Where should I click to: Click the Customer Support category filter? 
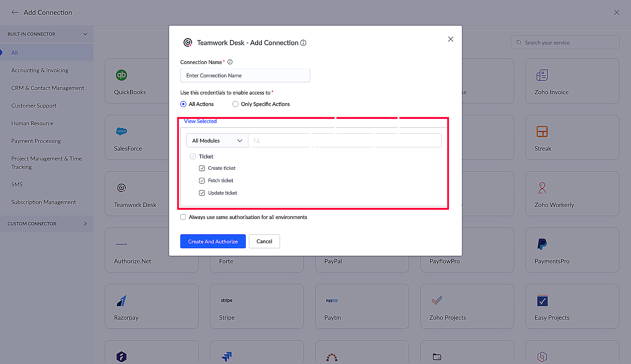pos(34,105)
